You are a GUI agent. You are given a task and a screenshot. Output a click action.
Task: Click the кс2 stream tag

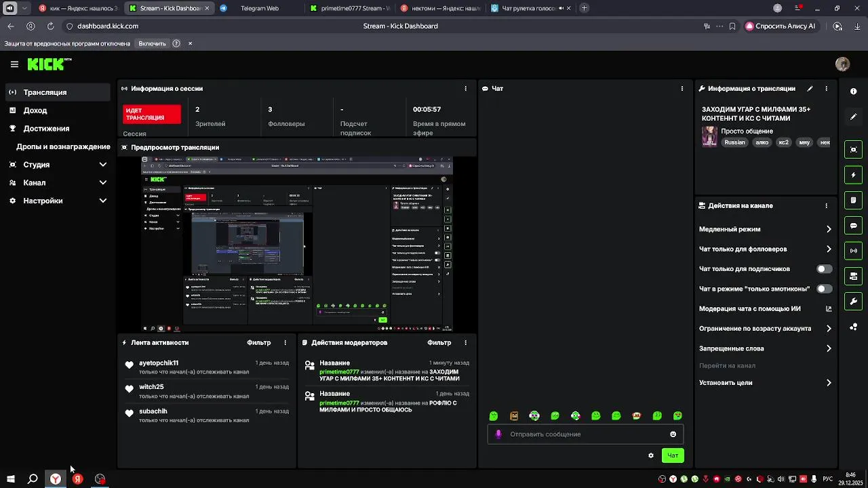[x=784, y=143]
